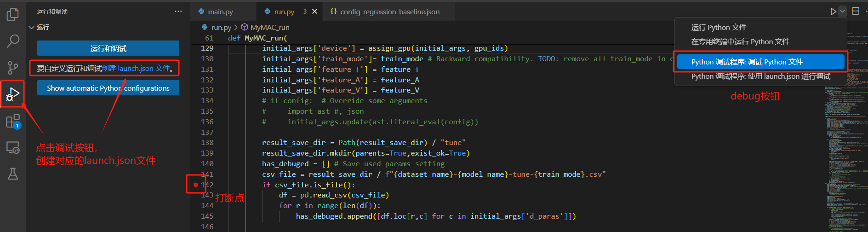Click run.py in the breadcrumb
This screenshot has height=232, width=868.
click(x=221, y=28)
